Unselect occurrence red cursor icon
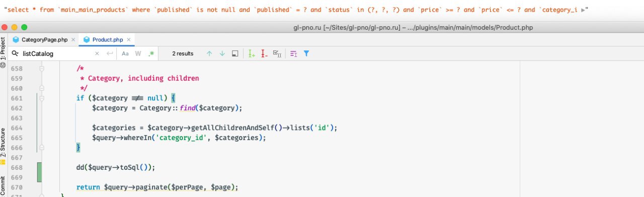The height and width of the screenshot is (197, 644). tap(264, 53)
